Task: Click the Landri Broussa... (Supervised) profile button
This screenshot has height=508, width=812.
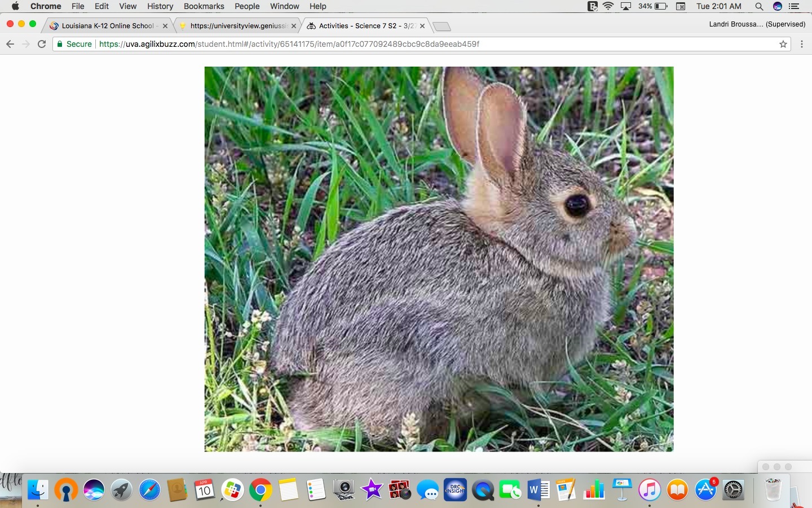Action: 757,24
